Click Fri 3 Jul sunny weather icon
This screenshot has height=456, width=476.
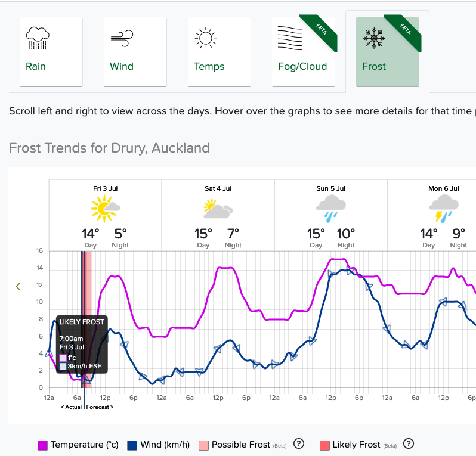point(106,209)
